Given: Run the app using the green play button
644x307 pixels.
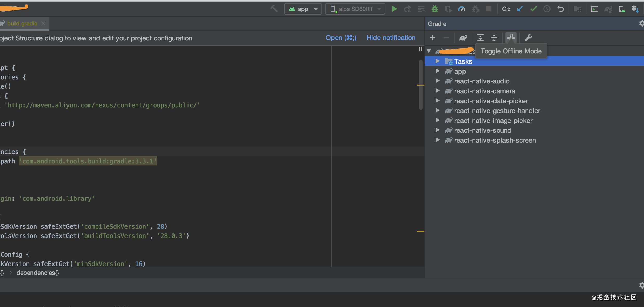Looking at the screenshot, I should tap(394, 9).
